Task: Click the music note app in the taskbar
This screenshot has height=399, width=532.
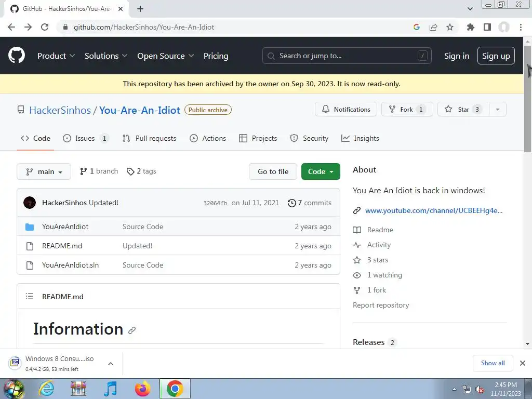Action: point(110,389)
